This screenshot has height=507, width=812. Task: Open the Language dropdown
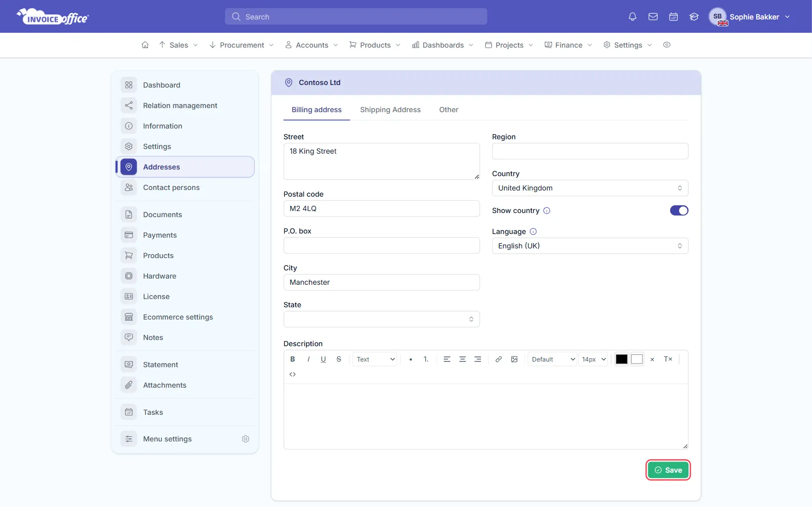(x=590, y=246)
